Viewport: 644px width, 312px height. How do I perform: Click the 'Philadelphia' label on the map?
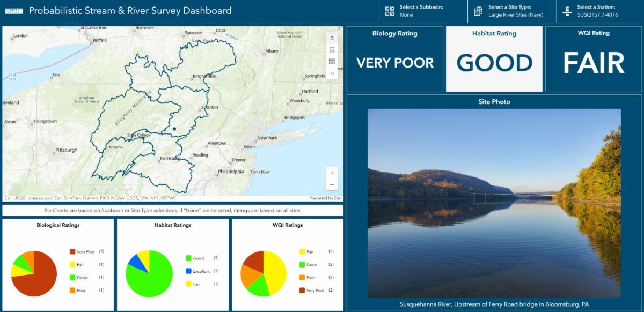[x=231, y=172]
